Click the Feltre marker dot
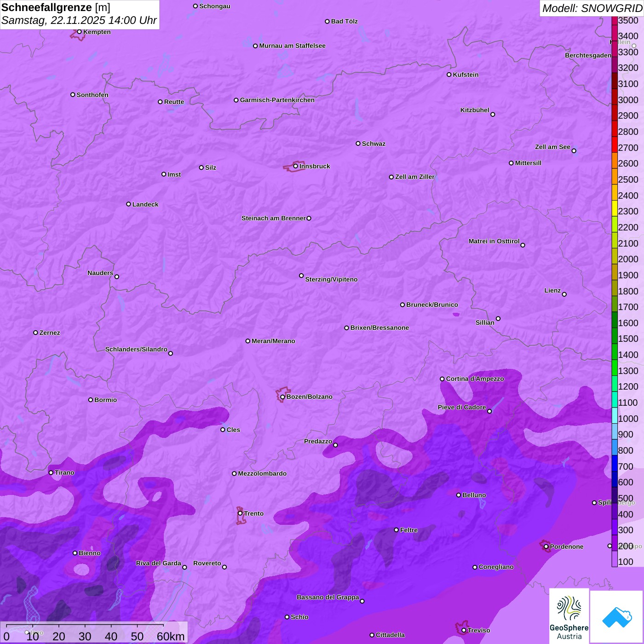 (x=397, y=530)
